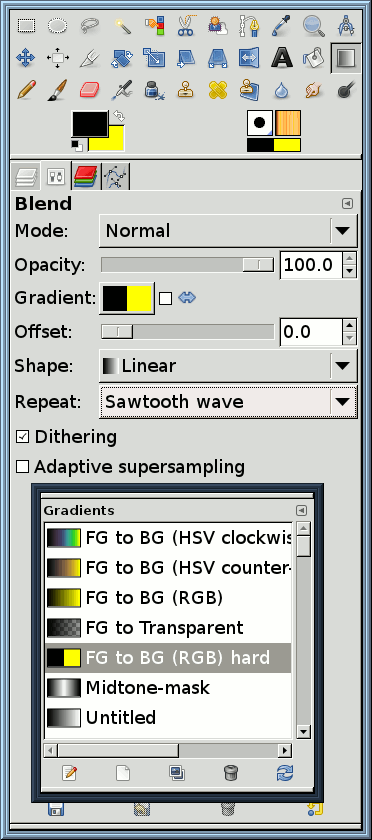The image size is (372, 840).
Task: Select the Text tool
Action: pyautogui.click(x=281, y=58)
